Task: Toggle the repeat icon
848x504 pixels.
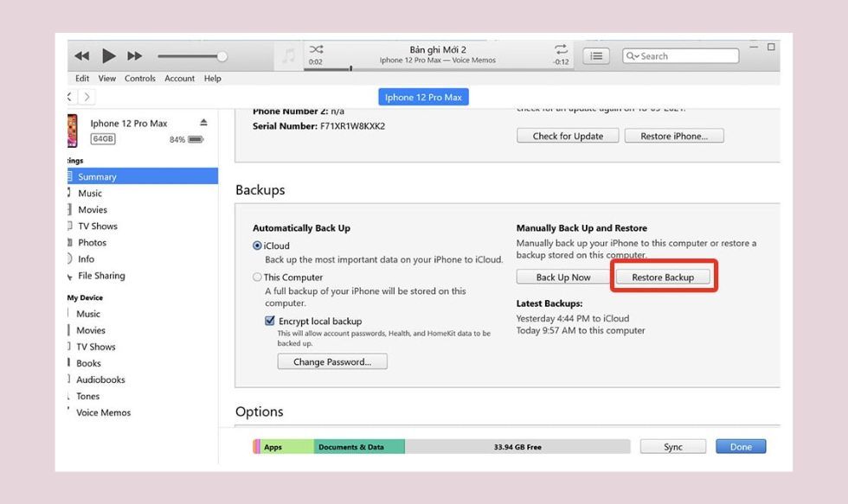Action: point(561,49)
